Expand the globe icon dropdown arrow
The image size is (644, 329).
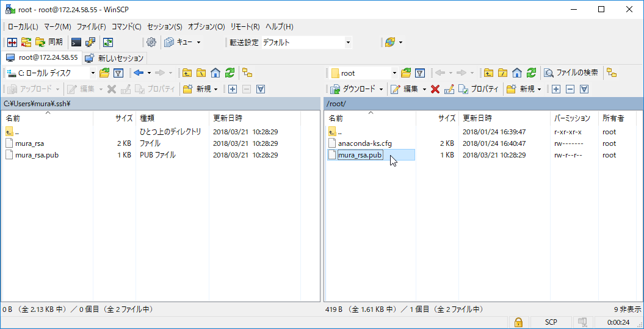click(x=400, y=42)
